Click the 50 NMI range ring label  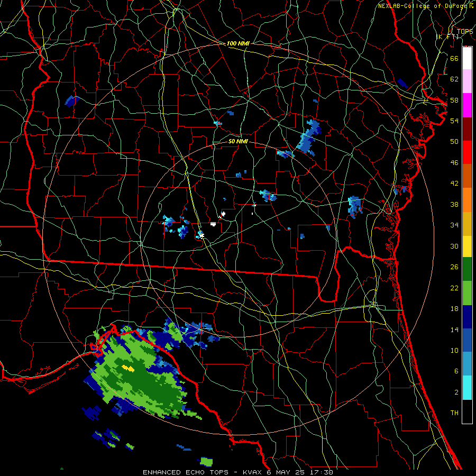pos(238,141)
